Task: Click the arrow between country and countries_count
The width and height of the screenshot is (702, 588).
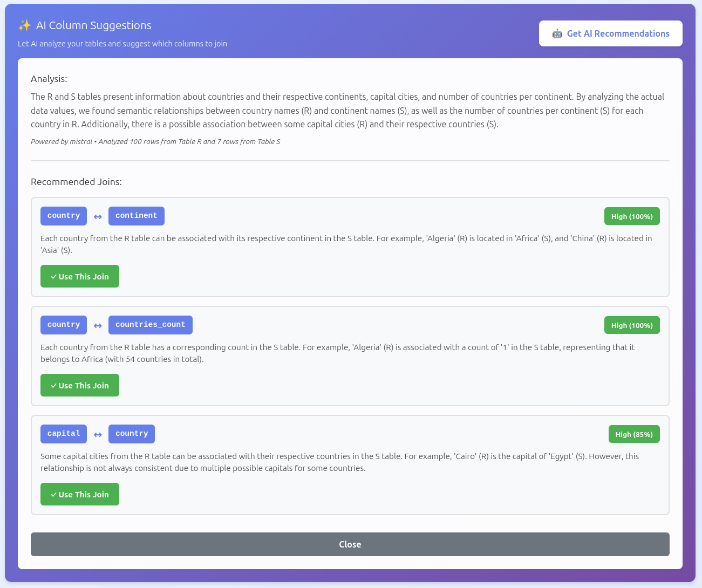Action: [x=98, y=325]
